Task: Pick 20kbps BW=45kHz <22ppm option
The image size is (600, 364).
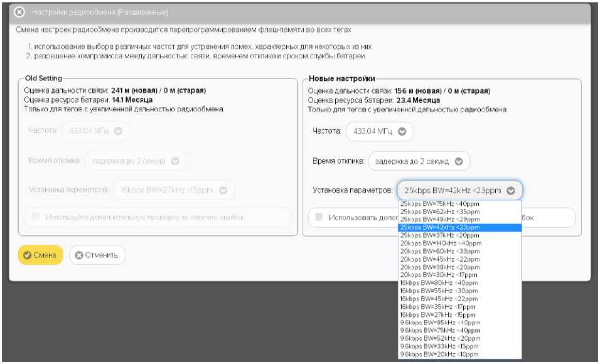Action: 460,259
